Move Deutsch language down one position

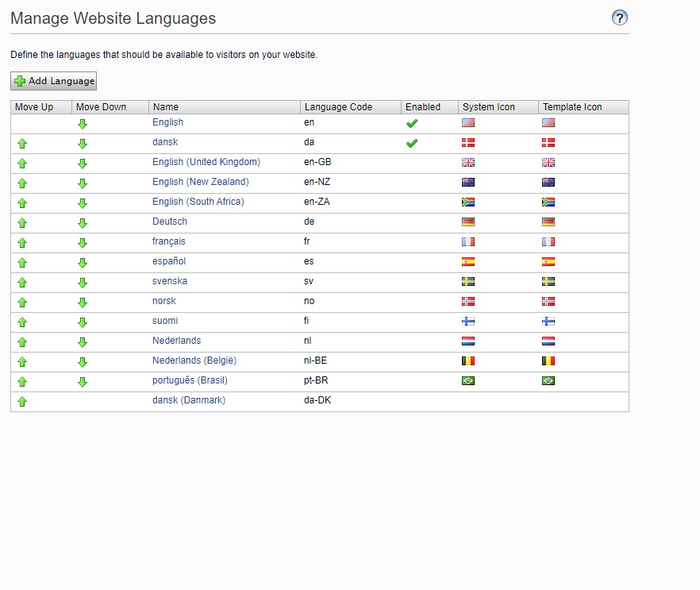(x=83, y=223)
